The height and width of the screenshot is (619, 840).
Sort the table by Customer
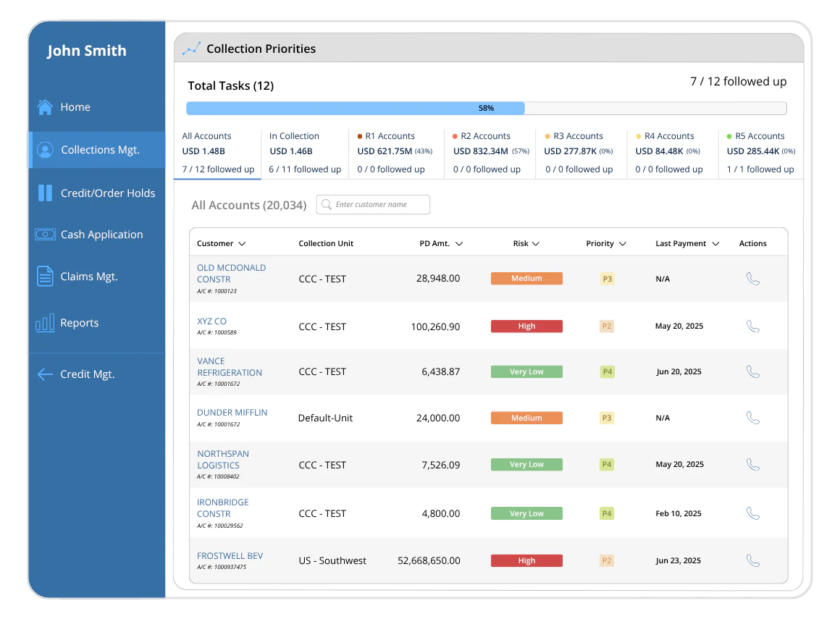241,243
